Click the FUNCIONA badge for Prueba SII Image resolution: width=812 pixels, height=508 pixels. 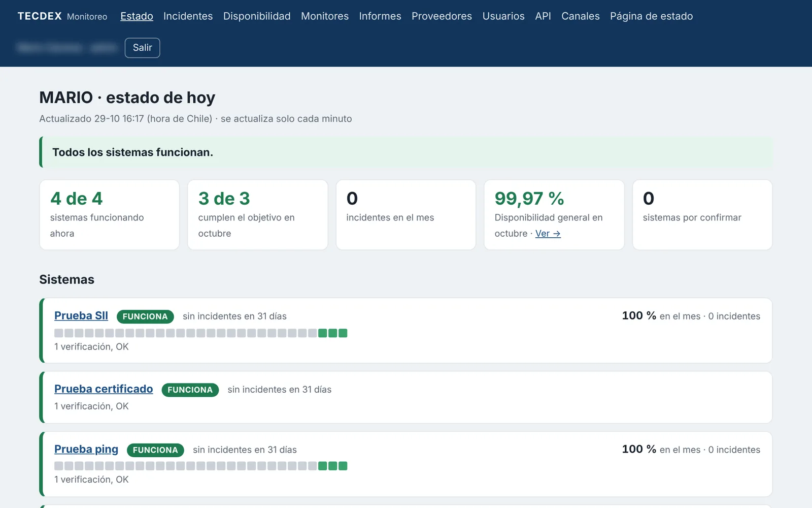(x=145, y=316)
